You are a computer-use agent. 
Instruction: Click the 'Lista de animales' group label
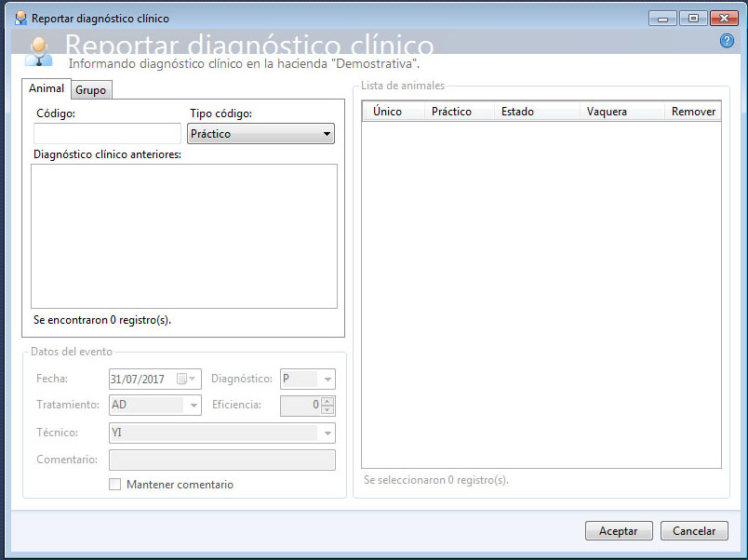(403, 86)
